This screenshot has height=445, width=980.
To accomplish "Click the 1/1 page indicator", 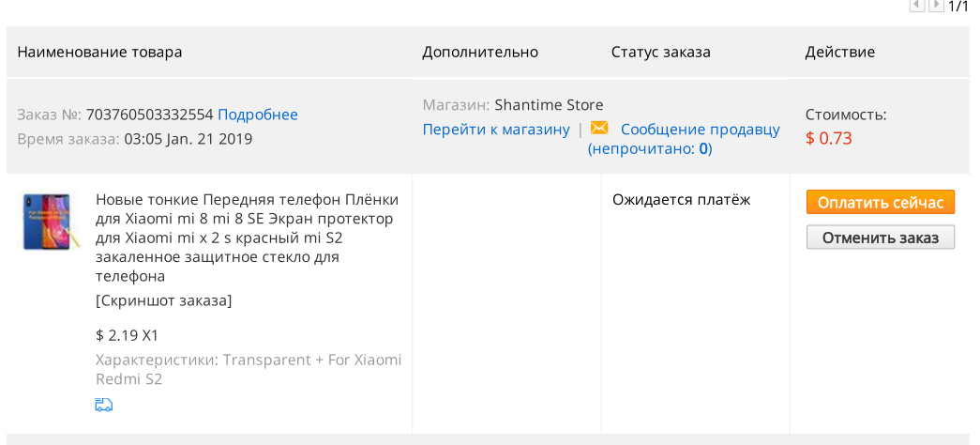I will [x=958, y=7].
